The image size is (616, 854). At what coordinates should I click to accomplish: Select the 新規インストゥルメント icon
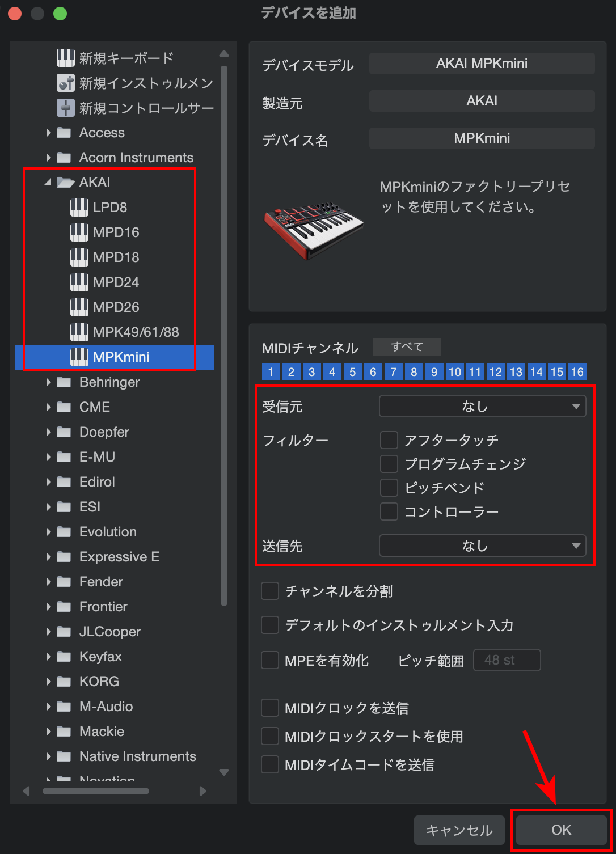tap(66, 83)
